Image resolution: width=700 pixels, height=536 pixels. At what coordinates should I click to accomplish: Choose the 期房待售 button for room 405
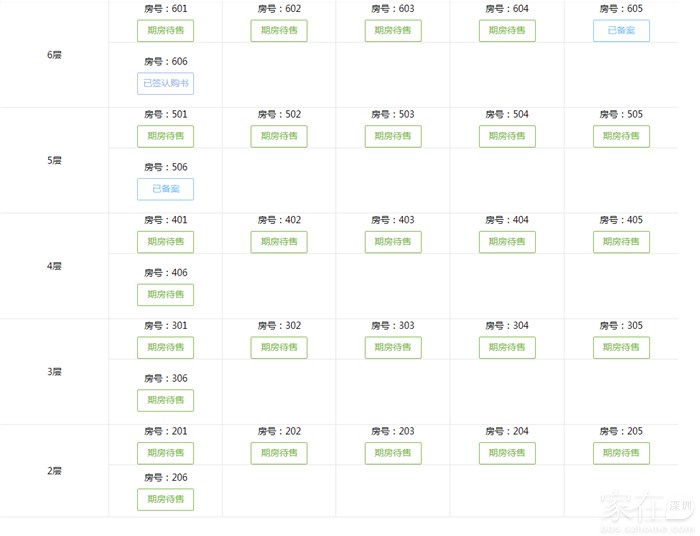click(621, 242)
